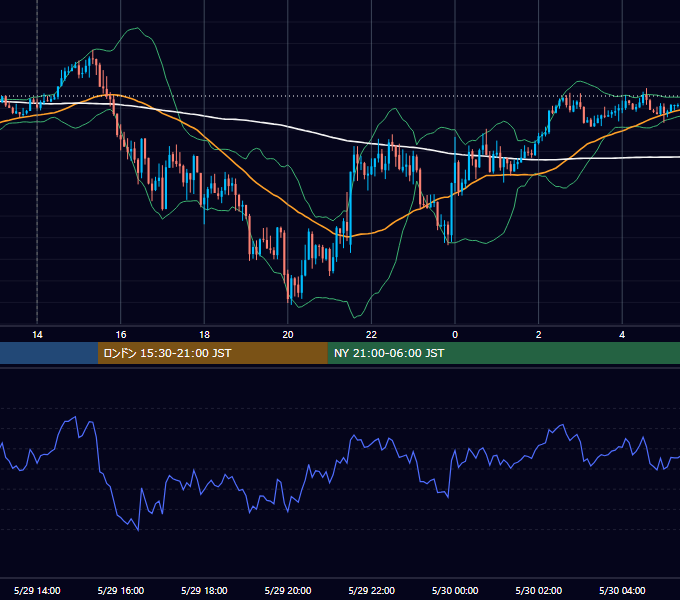Click the 5/29 14:00 date label
This screenshot has height=600, width=680.
pyautogui.click(x=37, y=590)
